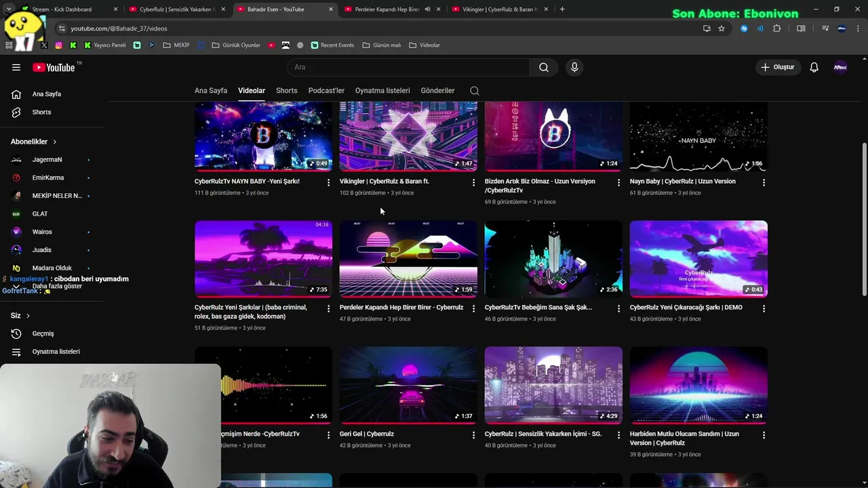Open options for CyberRulzTv Bebeğim Sana video

point(618,308)
